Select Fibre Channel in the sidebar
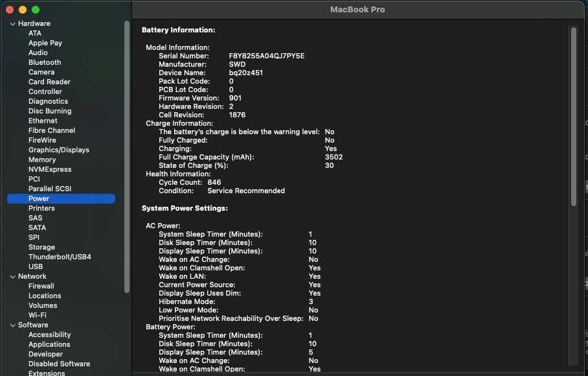Viewport: 588px width, 376px height. 52,130
